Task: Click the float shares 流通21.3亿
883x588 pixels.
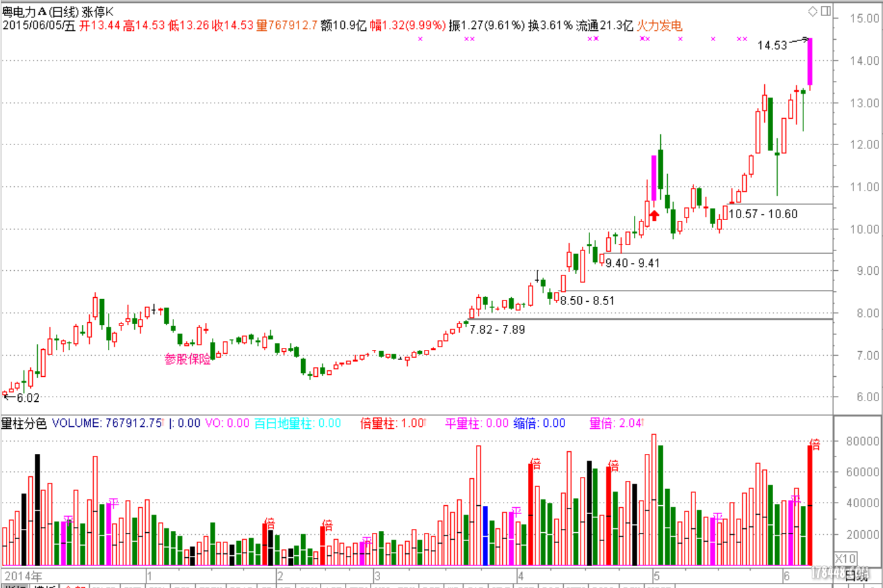Action: pyautogui.click(x=604, y=26)
